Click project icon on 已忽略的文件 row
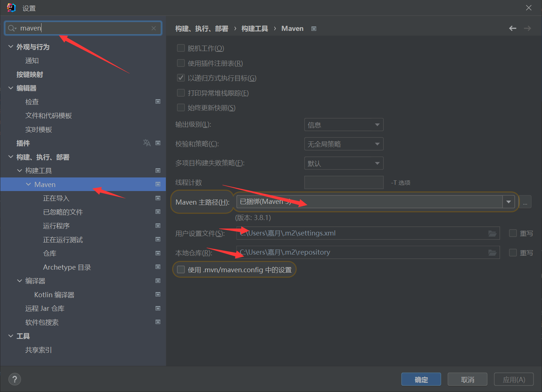Screen dimensions: 542x392 coord(158,212)
